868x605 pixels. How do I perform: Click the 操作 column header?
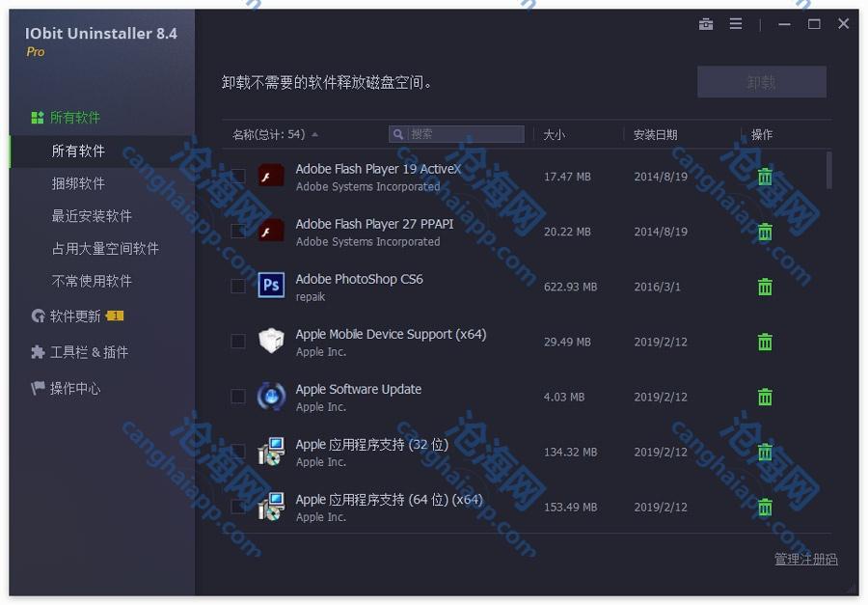coord(762,135)
